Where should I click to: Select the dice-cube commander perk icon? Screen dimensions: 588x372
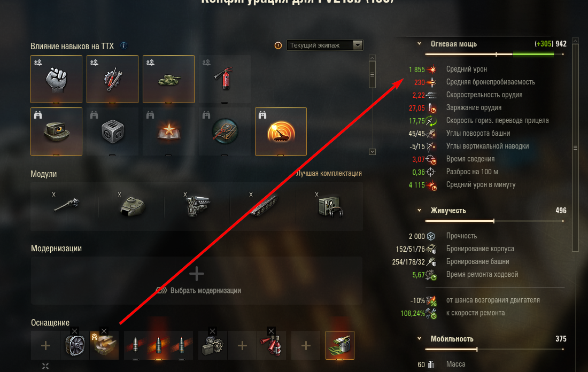(112, 131)
